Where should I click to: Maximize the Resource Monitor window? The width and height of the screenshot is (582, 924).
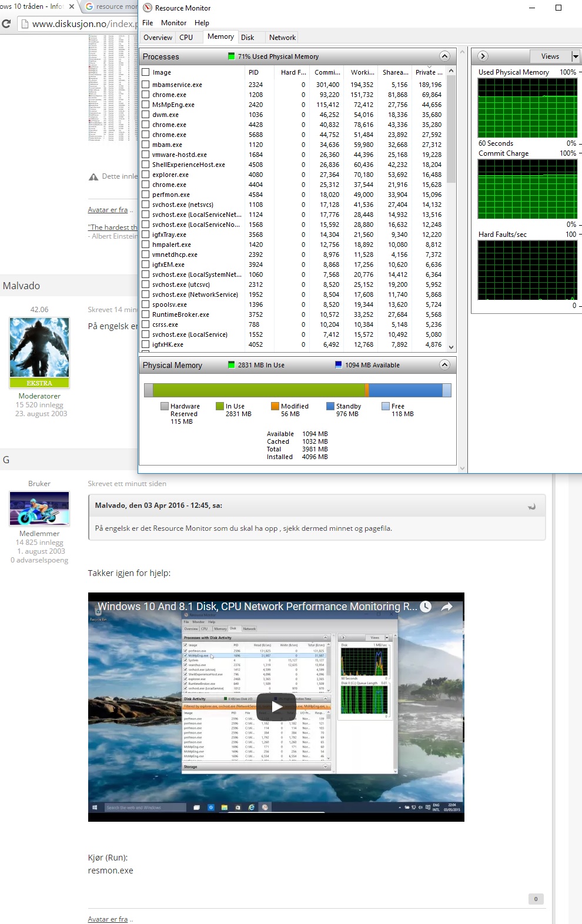pyautogui.click(x=558, y=8)
